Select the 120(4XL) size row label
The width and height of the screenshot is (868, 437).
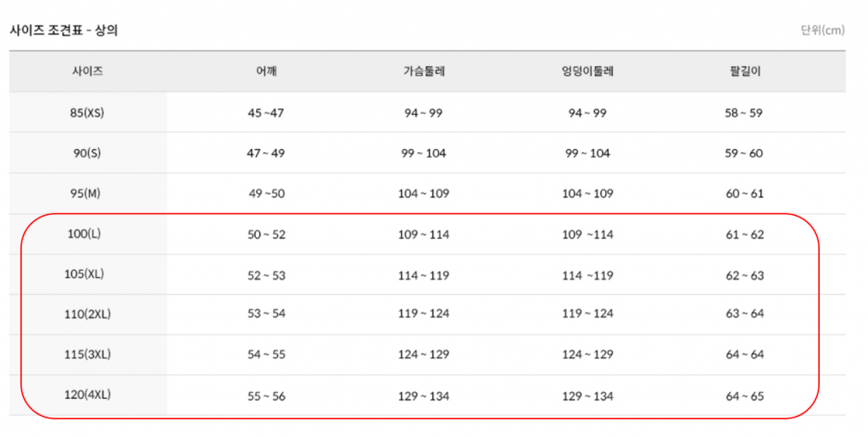(x=88, y=396)
